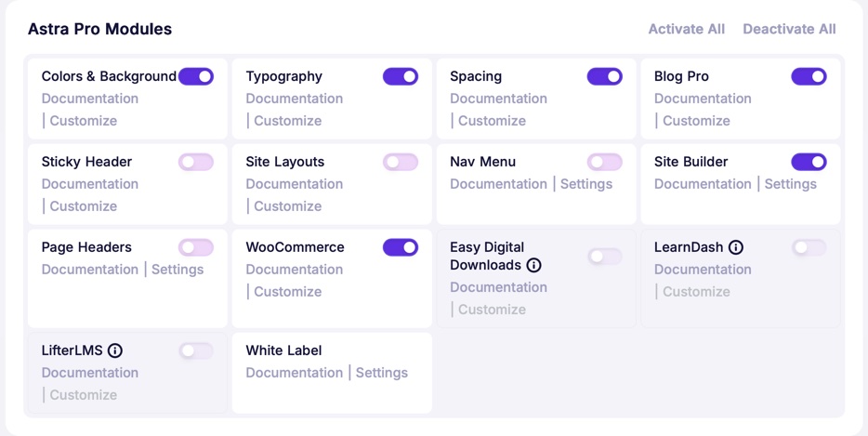This screenshot has height=436, width=868.
Task: Open White Label Documentation link
Action: coord(294,372)
